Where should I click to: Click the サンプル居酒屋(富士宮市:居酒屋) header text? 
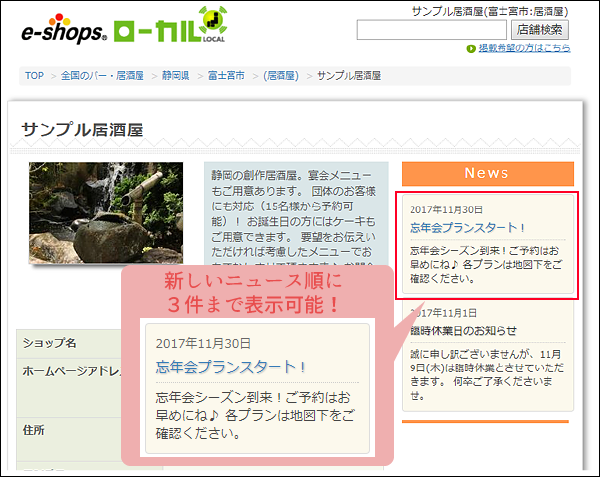tap(490, 11)
